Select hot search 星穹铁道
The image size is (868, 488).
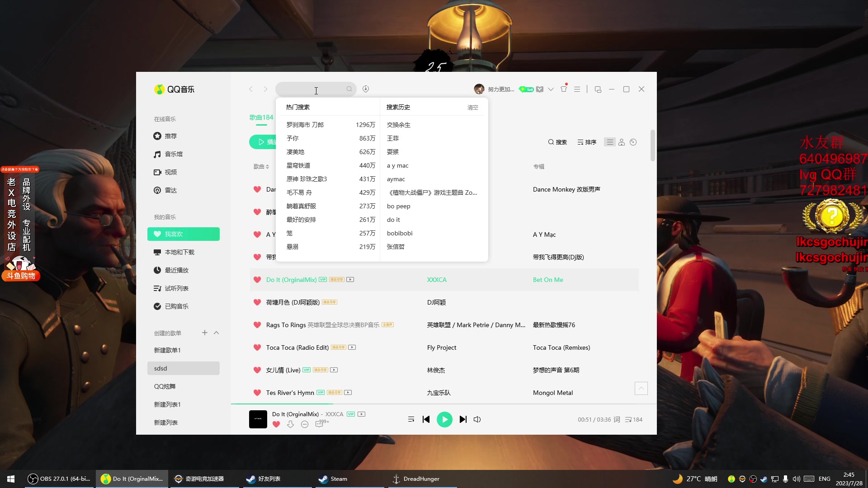click(330, 165)
